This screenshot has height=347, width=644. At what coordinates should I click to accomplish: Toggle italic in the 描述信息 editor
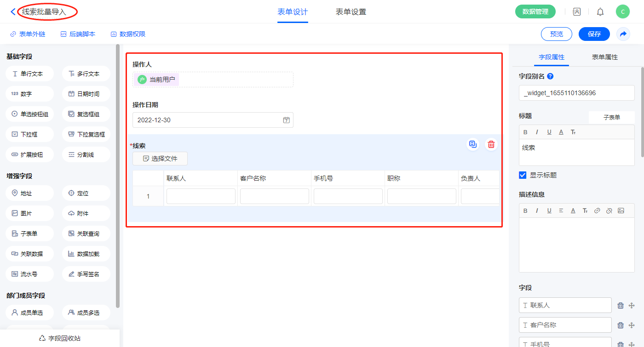537,211
